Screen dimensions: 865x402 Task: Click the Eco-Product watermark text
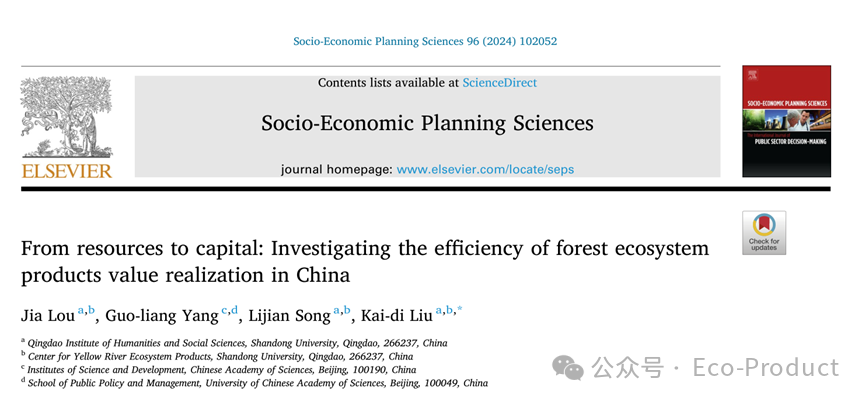(x=766, y=368)
